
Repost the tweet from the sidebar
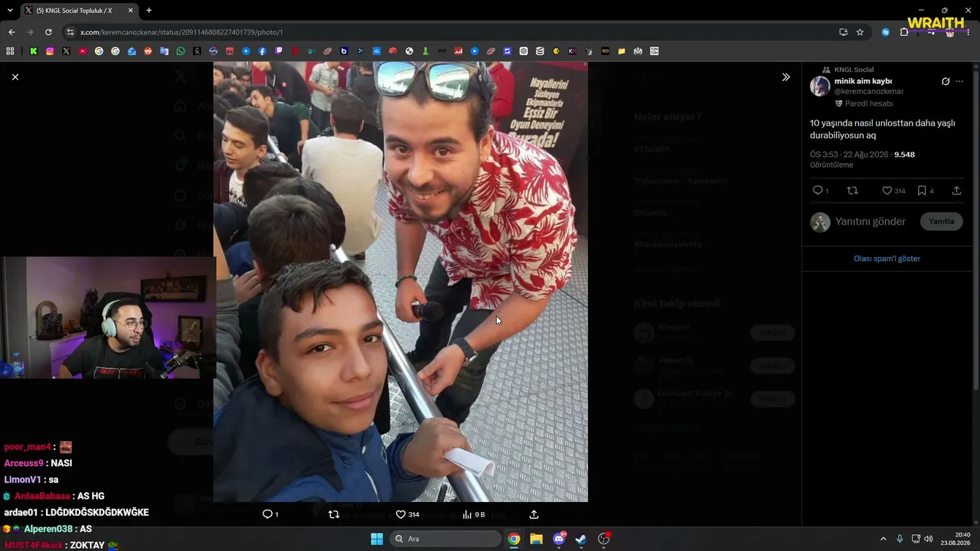pos(852,191)
